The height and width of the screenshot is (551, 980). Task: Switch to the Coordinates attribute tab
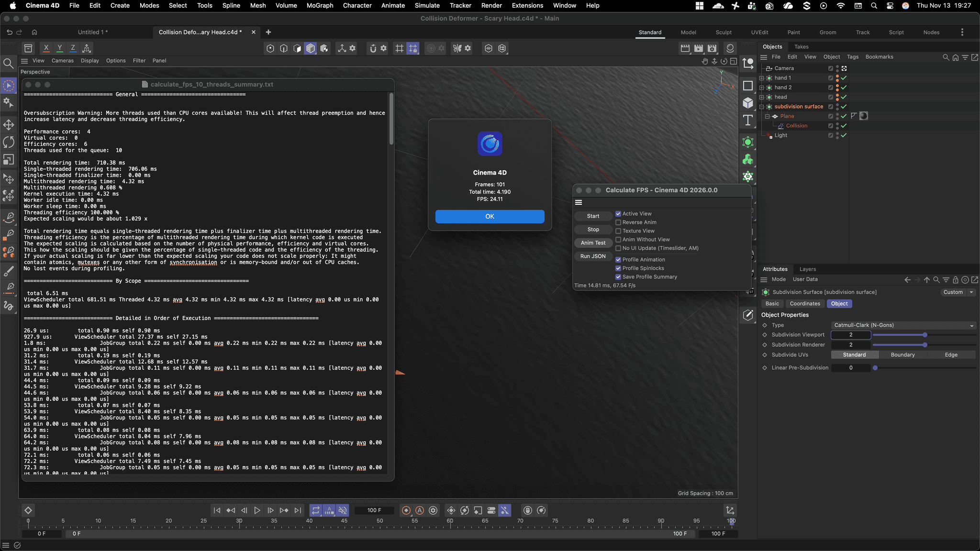[x=805, y=304]
